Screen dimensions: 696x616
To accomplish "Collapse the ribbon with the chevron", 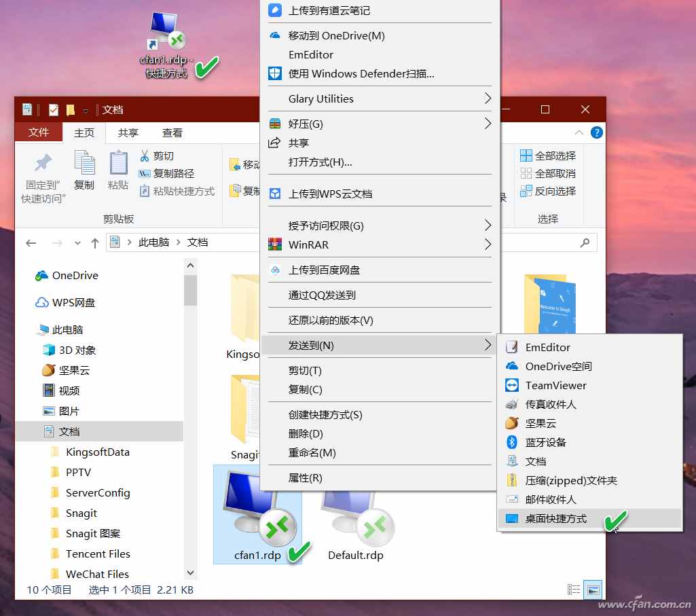I will coord(579,132).
